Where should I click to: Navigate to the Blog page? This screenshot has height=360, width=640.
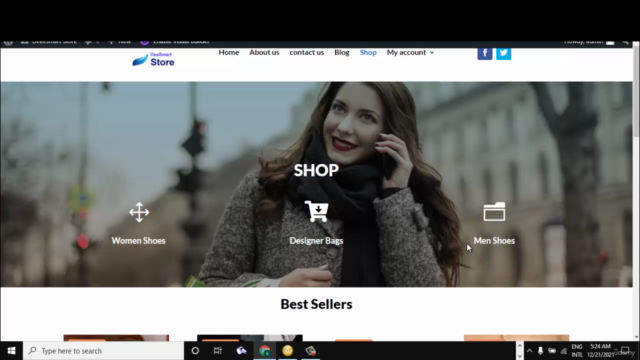[x=342, y=52]
